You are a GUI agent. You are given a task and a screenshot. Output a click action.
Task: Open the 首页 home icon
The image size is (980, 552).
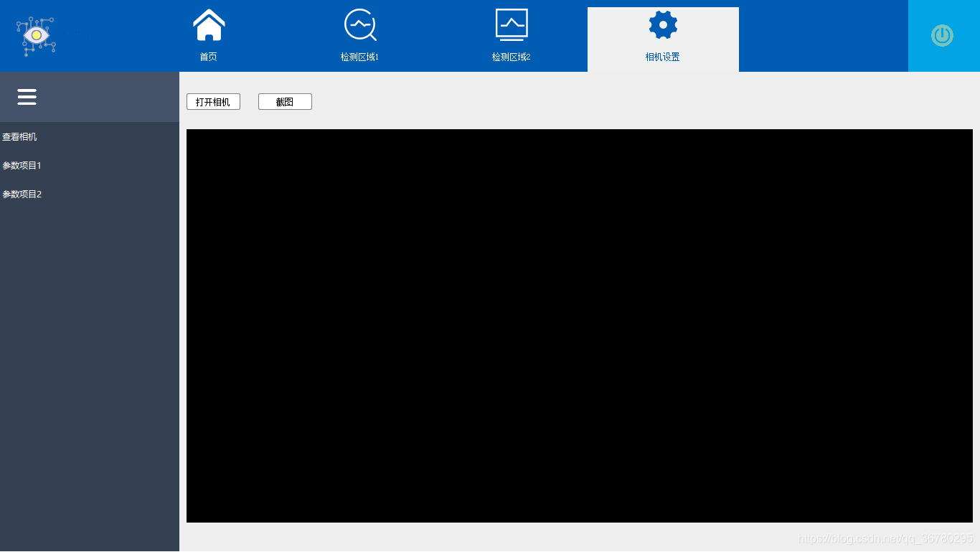pos(209,25)
